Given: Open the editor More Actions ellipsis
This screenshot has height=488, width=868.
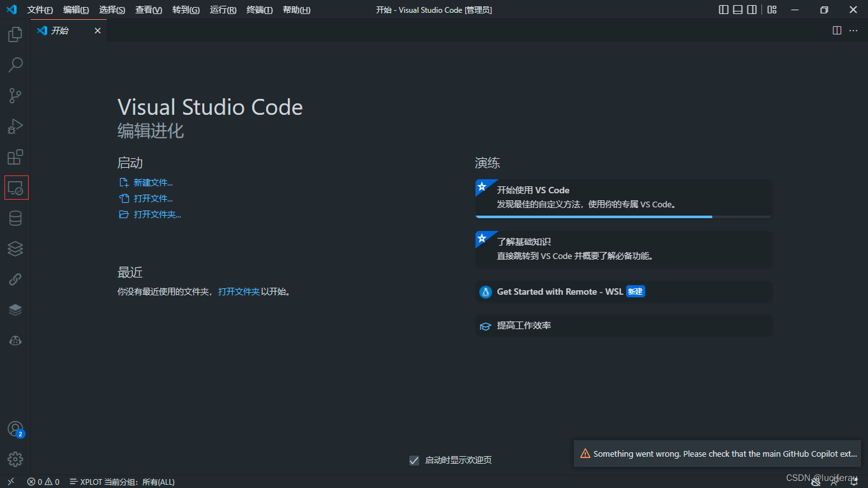Looking at the screenshot, I should click(853, 30).
